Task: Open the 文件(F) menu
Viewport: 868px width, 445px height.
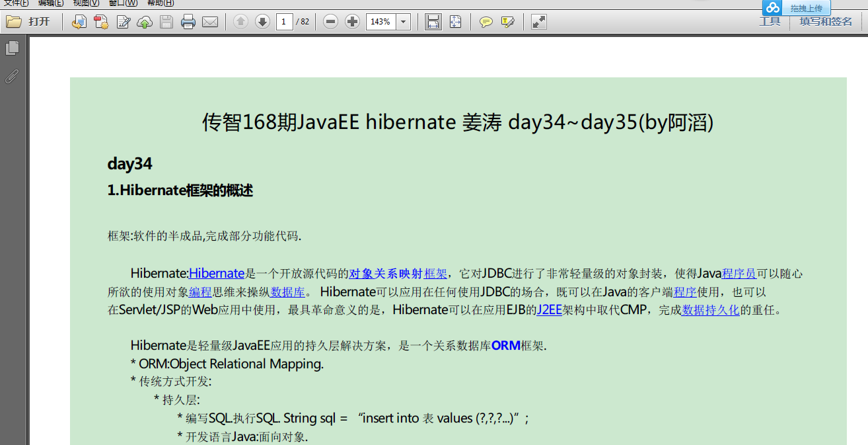Action: (x=17, y=3)
